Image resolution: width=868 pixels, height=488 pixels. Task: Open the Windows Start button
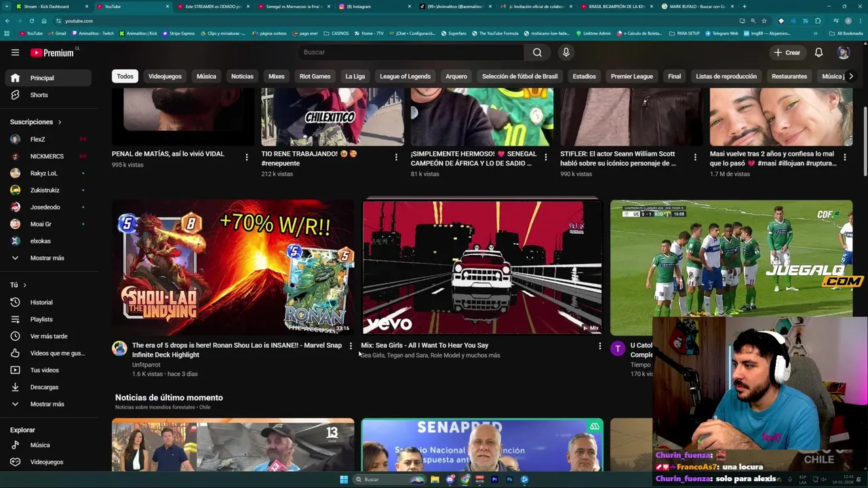coord(344,480)
